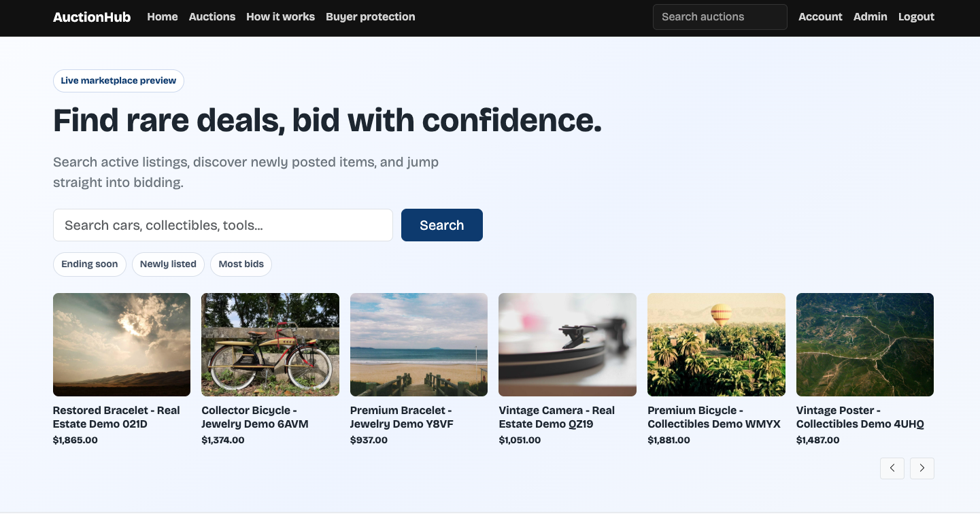The width and height of the screenshot is (980, 514).
Task: Open Premium Bicycle hot air balloon thumbnail
Action: pyautogui.click(x=716, y=345)
